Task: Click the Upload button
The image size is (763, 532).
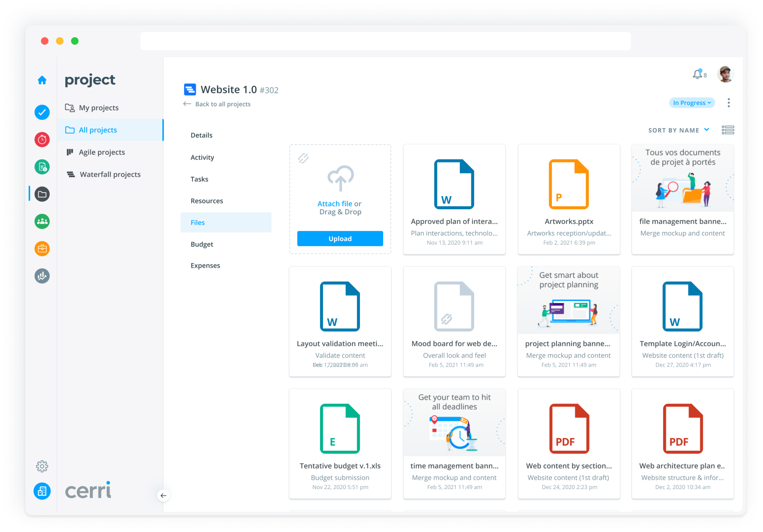Action: [340, 239]
